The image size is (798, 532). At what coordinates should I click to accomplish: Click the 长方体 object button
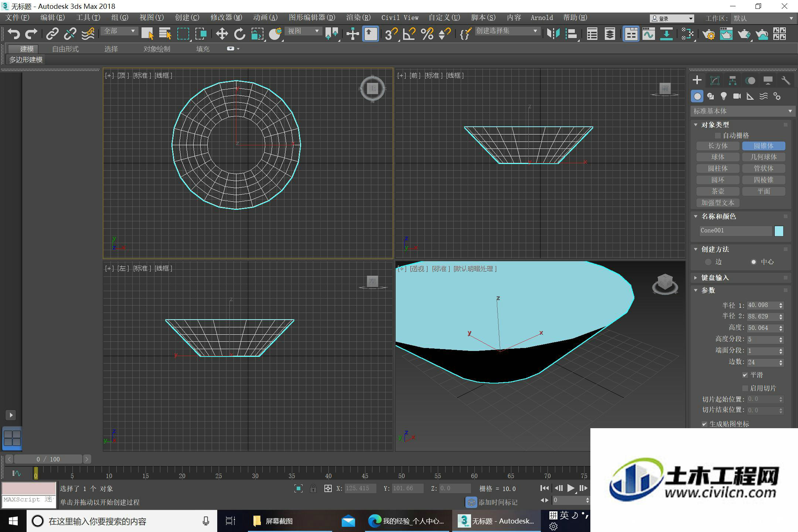click(x=718, y=146)
